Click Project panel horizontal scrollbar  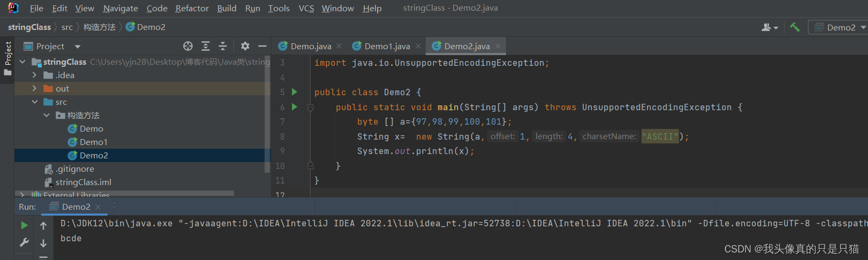[x=124, y=193]
